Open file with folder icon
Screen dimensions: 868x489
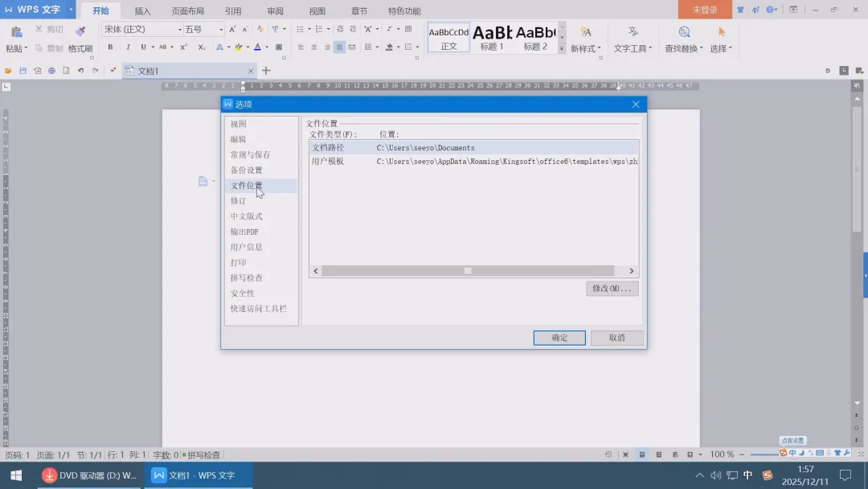pyautogui.click(x=8, y=71)
